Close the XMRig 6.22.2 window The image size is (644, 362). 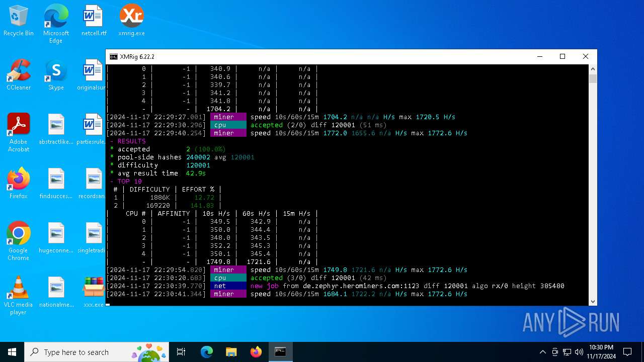point(586,57)
